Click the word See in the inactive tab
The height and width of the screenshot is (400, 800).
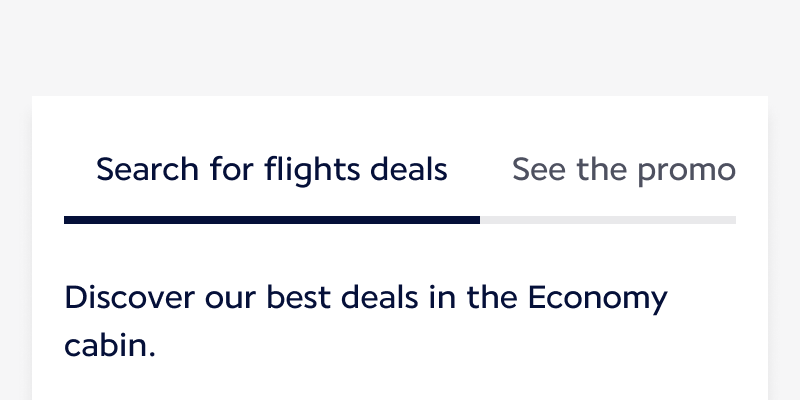pyautogui.click(x=539, y=170)
